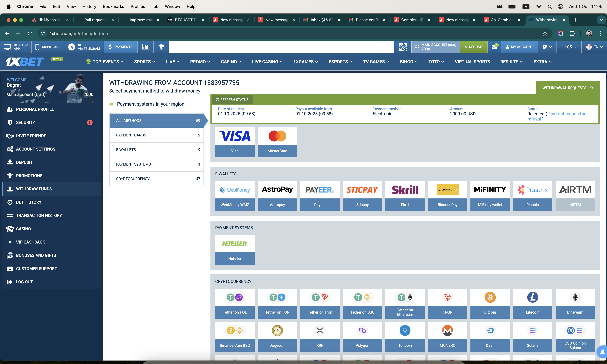Screen dimensions: 607x364
Task: Open the QR code icon in top bar
Action: point(403,47)
